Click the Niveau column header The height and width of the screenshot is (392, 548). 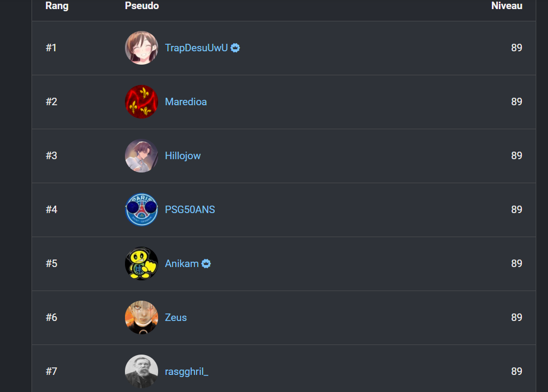pyautogui.click(x=507, y=5)
